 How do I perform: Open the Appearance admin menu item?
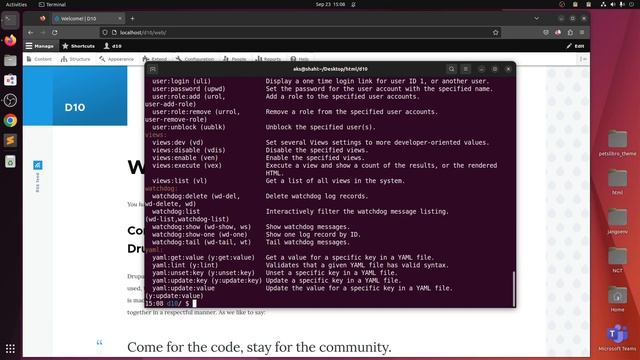pyautogui.click(x=116, y=59)
